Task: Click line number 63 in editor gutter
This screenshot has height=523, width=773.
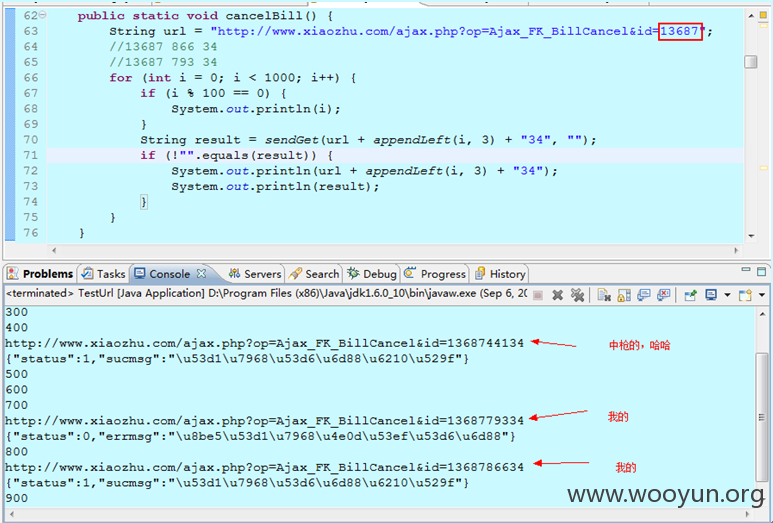Action: (31, 31)
